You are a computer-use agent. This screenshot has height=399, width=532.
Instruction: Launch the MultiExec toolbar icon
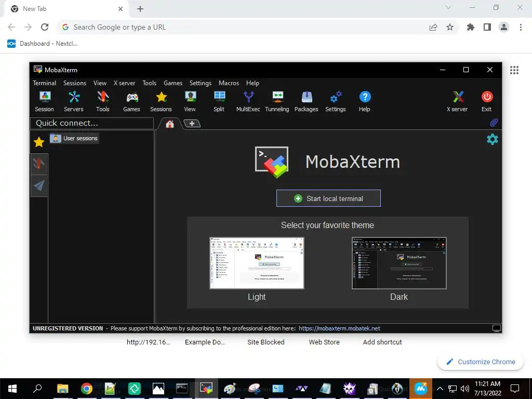[248, 101]
